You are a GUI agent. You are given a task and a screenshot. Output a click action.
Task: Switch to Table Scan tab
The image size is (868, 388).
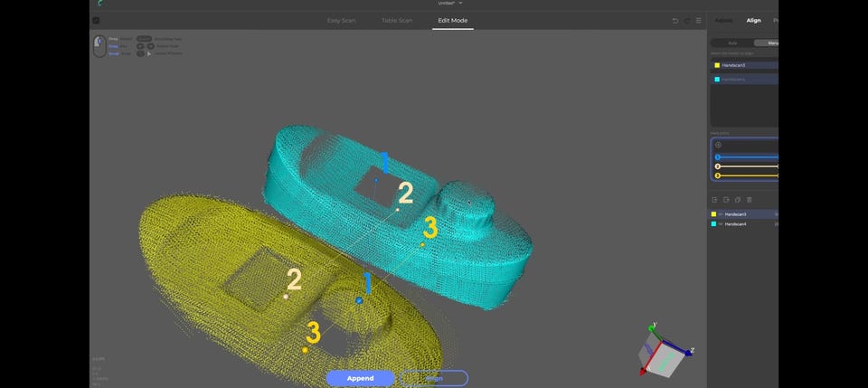397,21
